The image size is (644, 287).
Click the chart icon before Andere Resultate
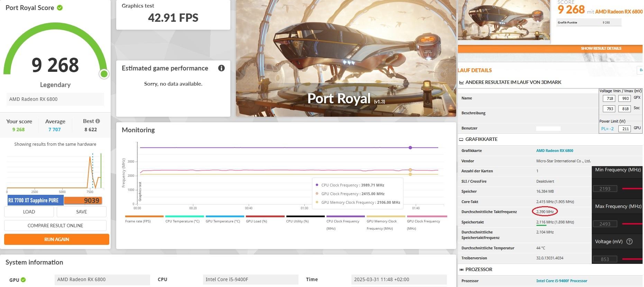click(461, 83)
